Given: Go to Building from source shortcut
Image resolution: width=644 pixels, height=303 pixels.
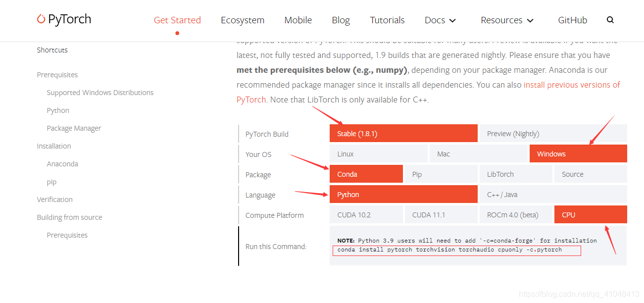Looking at the screenshot, I should tap(69, 217).
